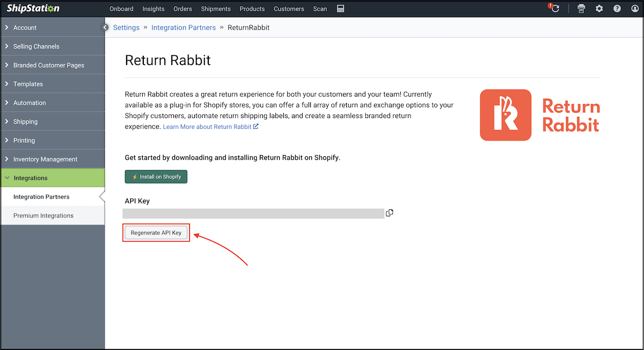Screen dimensions: 644x350
Task: Copy the API key to clipboard
Action: pos(390,213)
